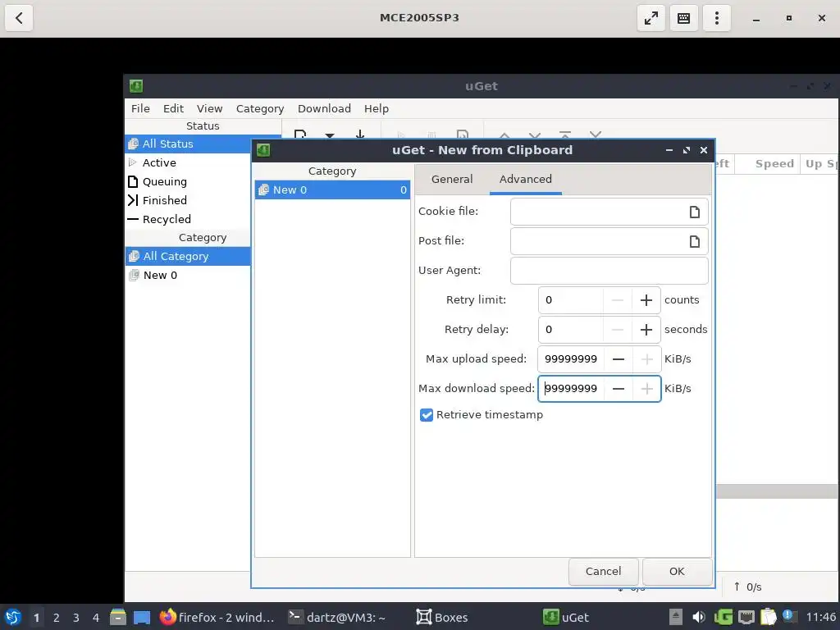Uncheck Retrieve timestamp checkbox
Viewport: 840px width, 630px height.
pyautogui.click(x=427, y=415)
